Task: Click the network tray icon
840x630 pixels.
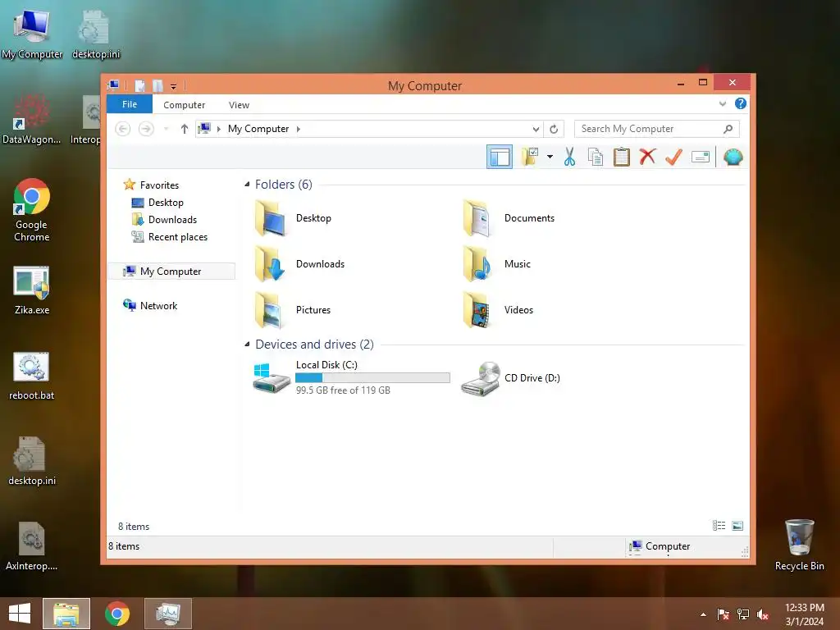Action: pyautogui.click(x=742, y=614)
